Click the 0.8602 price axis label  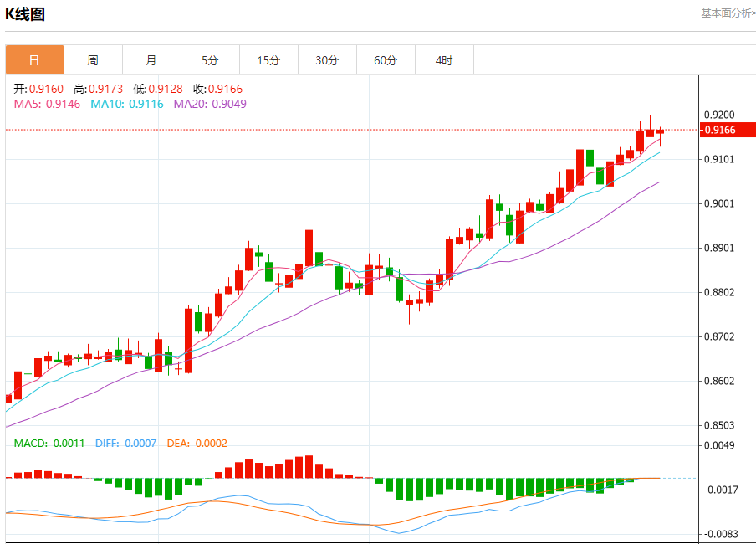(719, 382)
